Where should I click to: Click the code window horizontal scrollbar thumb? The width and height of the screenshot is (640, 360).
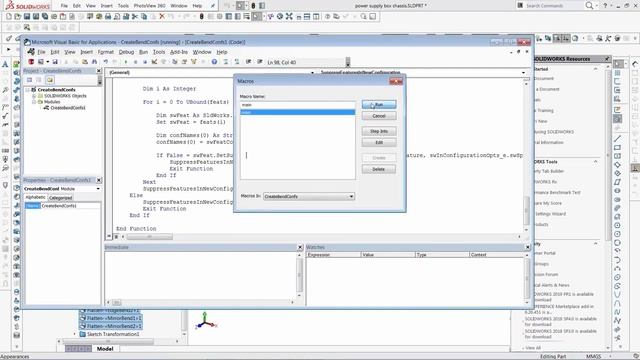[149, 237]
